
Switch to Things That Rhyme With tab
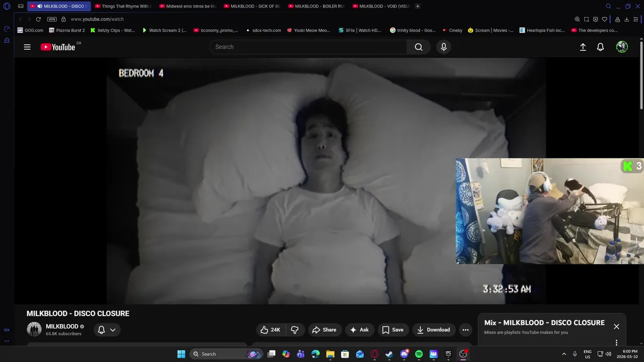(x=124, y=6)
